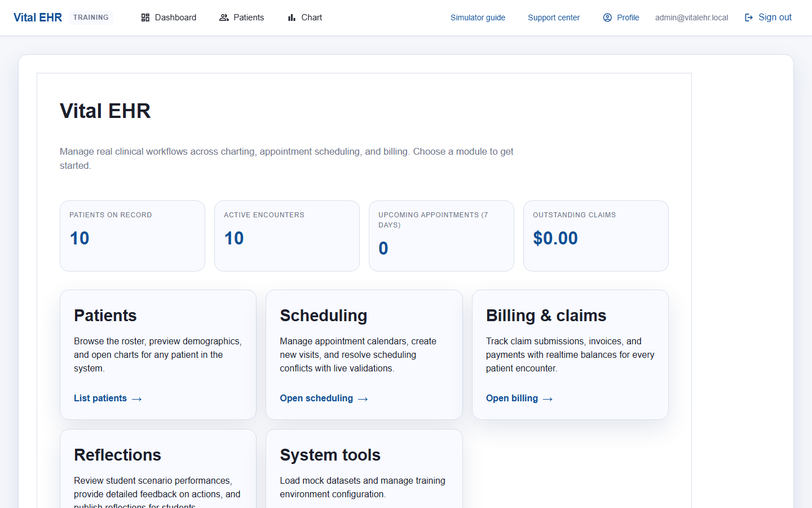Launch Open scheduling in the Scheduling card
The image size is (812, 508).
pos(316,398)
